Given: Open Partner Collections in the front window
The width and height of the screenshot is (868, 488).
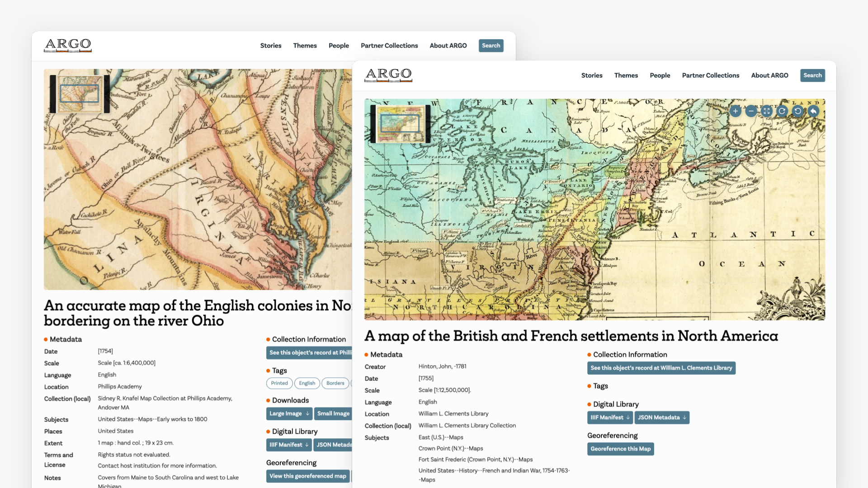Looking at the screenshot, I should click(x=711, y=75).
